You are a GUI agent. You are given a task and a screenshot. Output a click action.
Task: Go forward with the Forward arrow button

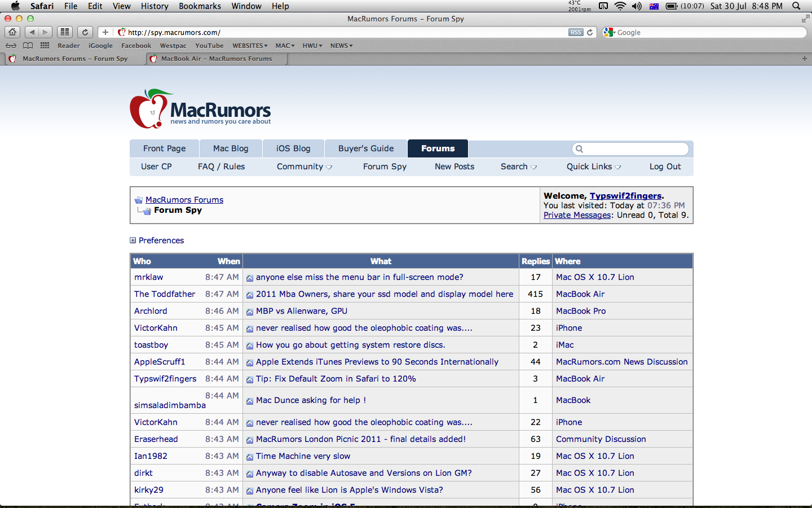46,32
